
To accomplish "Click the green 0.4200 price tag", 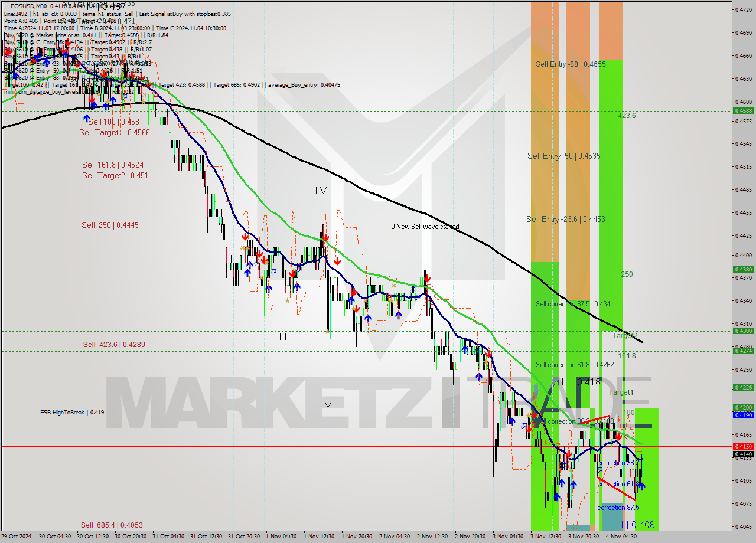I will [x=743, y=407].
